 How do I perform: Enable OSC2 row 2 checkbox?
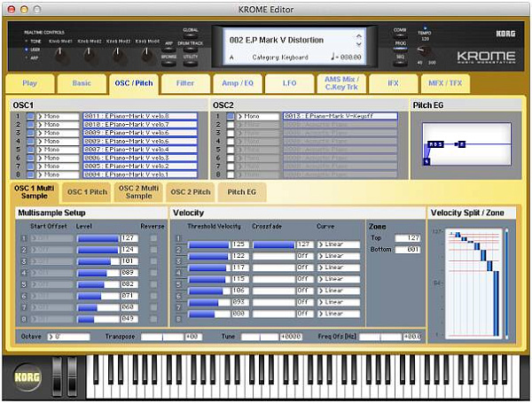coord(231,125)
